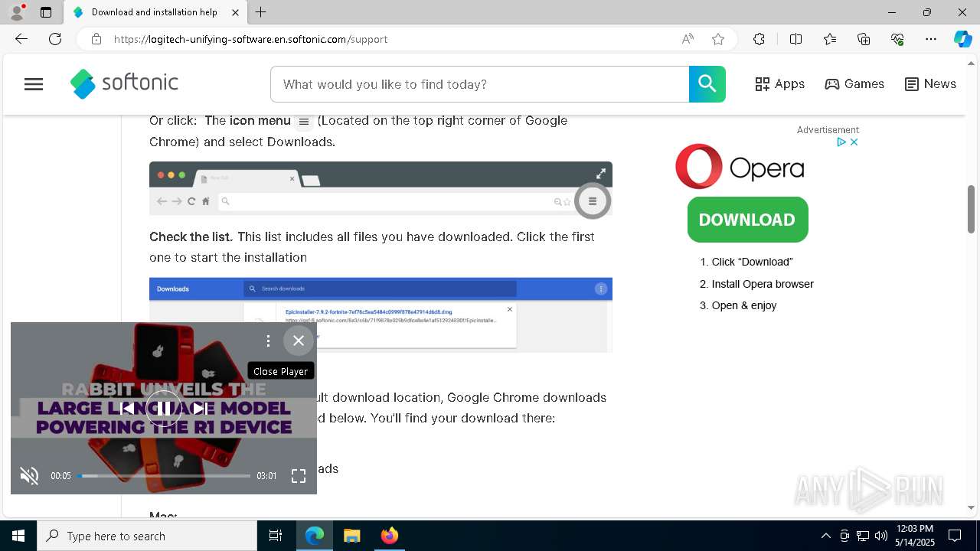Close the video player
Viewport: 980px width, 551px height.
pyautogui.click(x=299, y=341)
